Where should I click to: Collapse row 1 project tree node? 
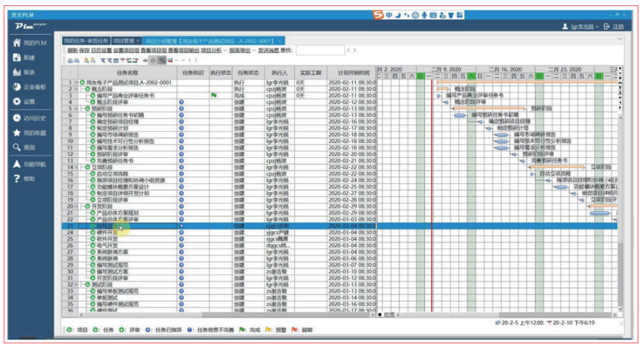76,82
